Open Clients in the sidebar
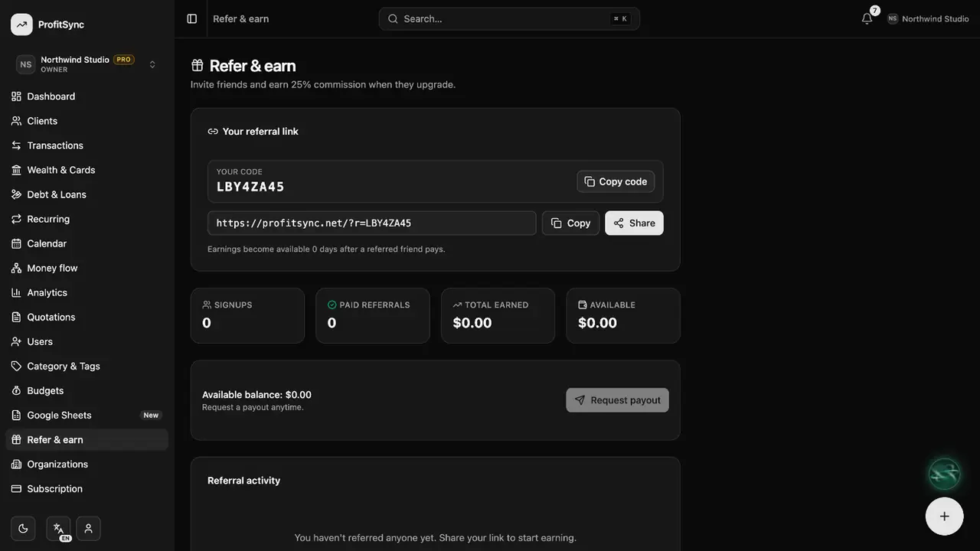Screen dimensions: 980x551 coord(87,121)
